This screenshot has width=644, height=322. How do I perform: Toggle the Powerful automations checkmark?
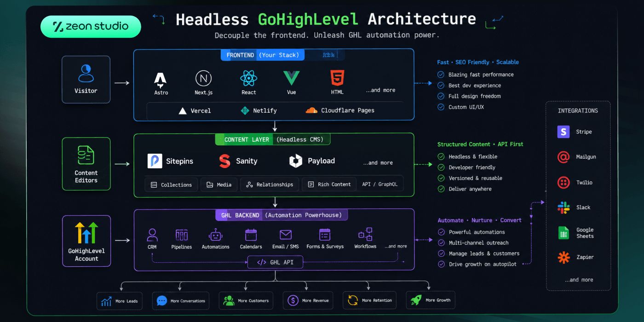(x=441, y=232)
